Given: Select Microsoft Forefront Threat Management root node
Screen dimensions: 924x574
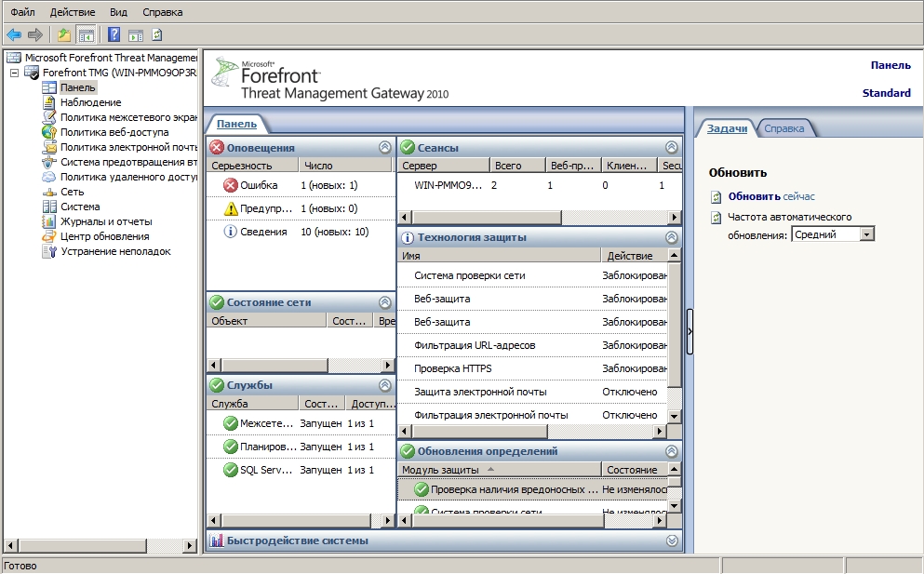Looking at the screenshot, I should click(111, 57).
